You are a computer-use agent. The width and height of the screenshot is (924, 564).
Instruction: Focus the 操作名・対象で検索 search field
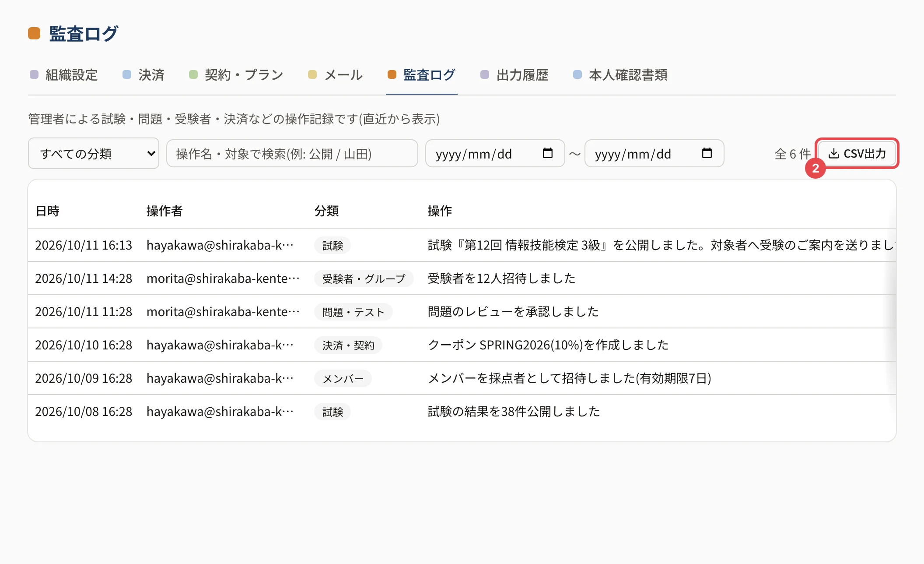(292, 153)
